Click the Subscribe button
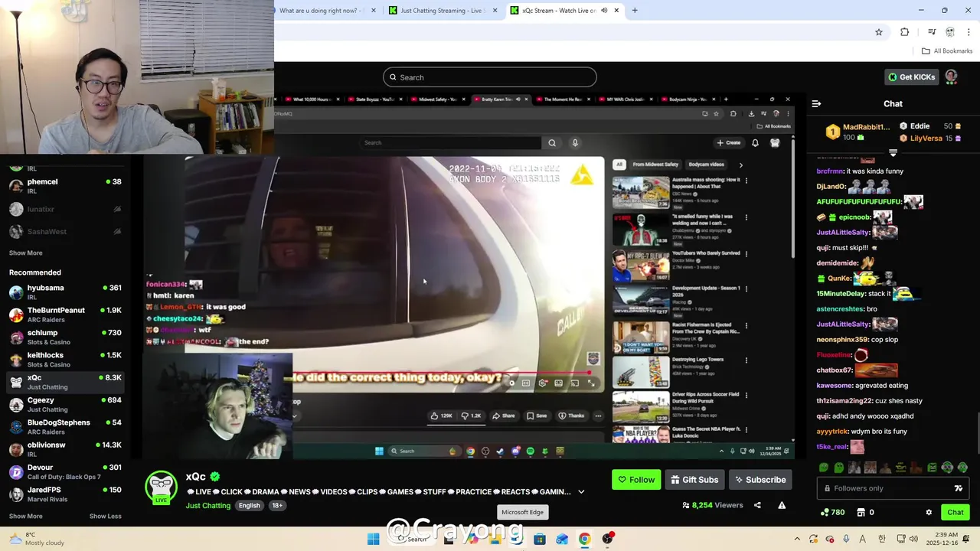 [760, 480]
